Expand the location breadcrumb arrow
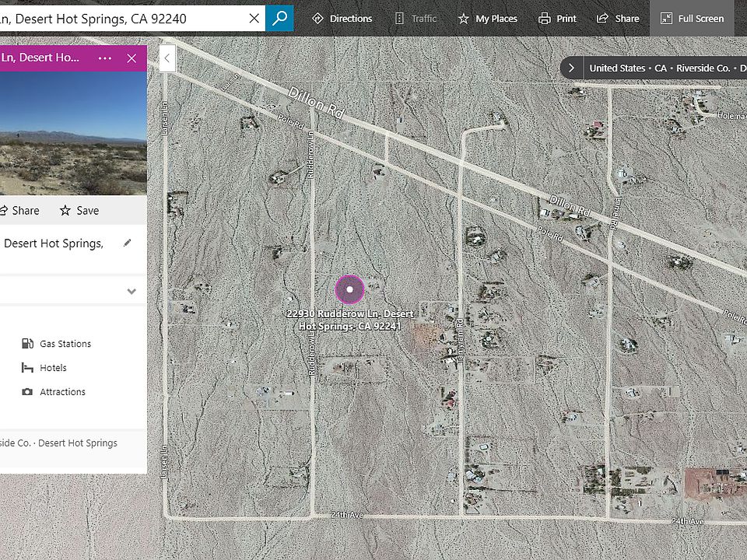Screen dimensions: 747x560 click(572, 68)
